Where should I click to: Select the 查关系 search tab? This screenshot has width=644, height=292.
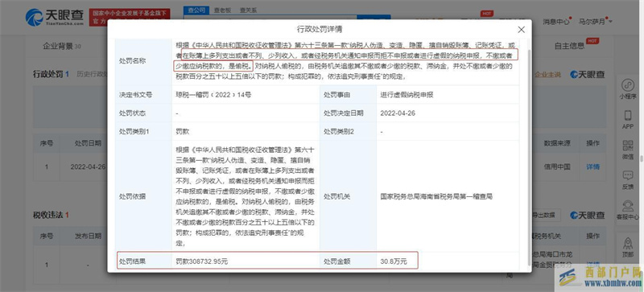(x=248, y=10)
